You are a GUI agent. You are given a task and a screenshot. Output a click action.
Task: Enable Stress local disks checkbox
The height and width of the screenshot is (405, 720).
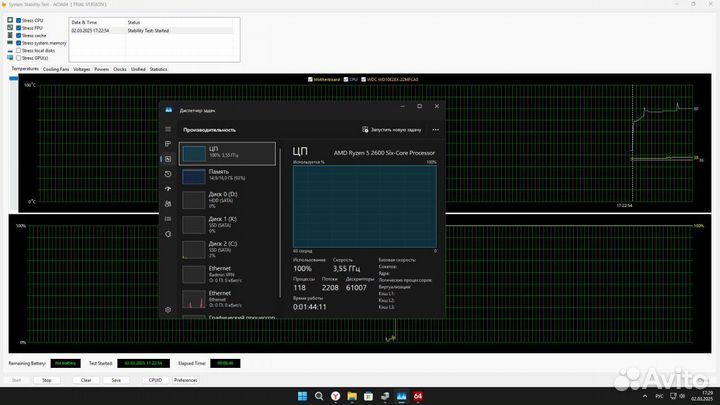(x=18, y=51)
